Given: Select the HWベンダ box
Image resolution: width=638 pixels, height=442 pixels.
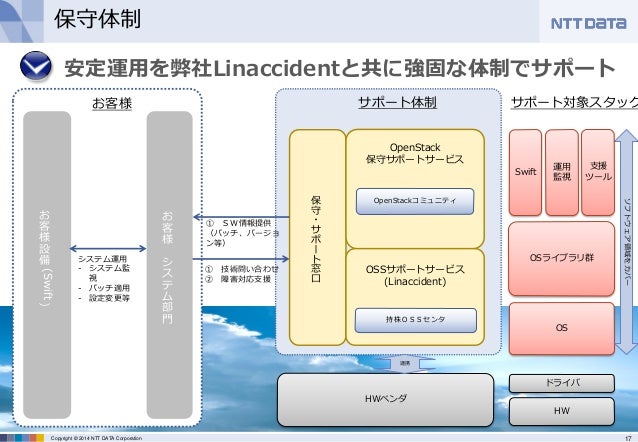Looking at the screenshot, I should (x=385, y=399).
